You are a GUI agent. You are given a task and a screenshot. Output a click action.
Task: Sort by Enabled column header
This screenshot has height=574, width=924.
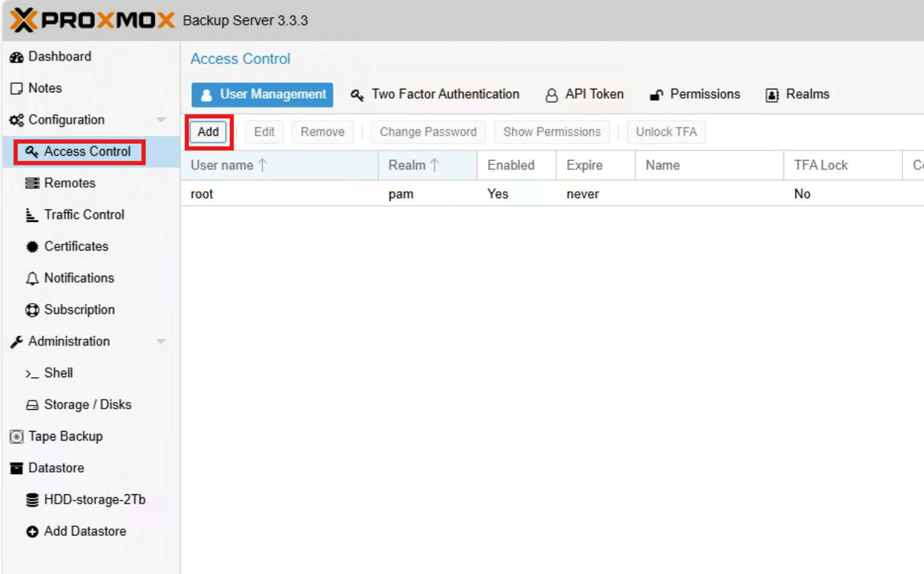pos(517,165)
